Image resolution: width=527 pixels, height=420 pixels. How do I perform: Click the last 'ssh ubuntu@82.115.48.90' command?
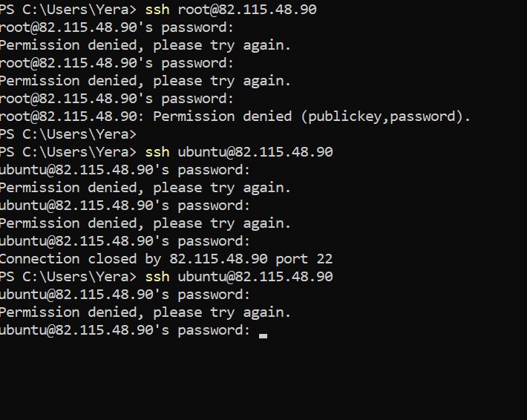pyautogui.click(x=239, y=277)
